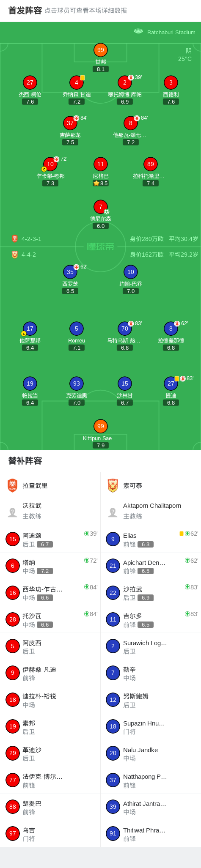Open substitute 15 阿迪颂 details
The image size is (201, 868).
[50, 539]
